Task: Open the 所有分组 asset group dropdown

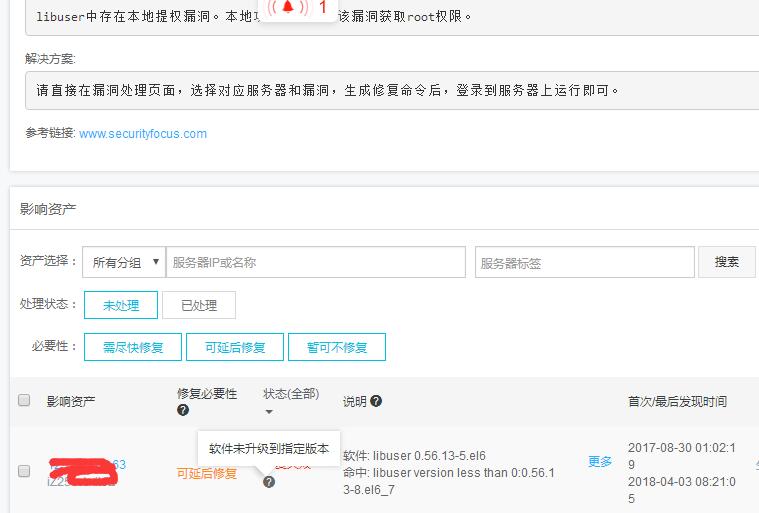Action: pyautogui.click(x=124, y=262)
